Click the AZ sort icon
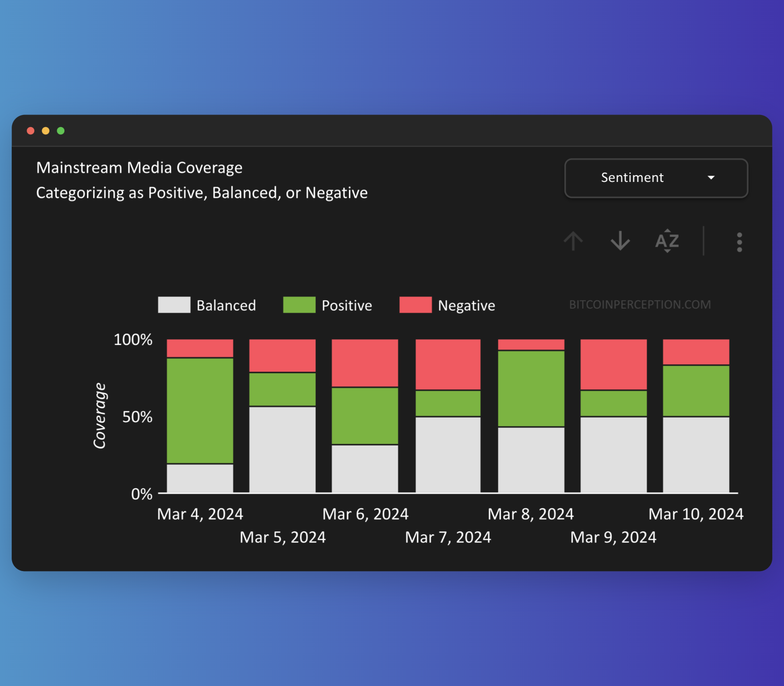The width and height of the screenshot is (784, 686). click(x=667, y=241)
